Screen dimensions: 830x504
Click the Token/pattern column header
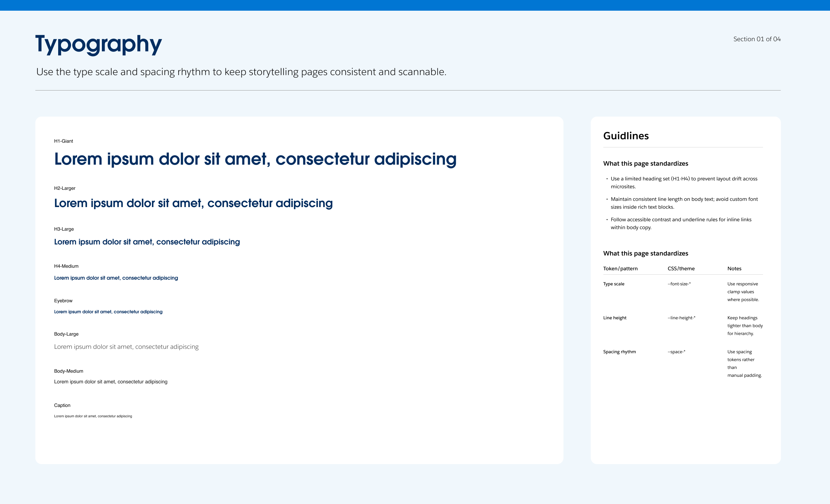(x=620, y=268)
